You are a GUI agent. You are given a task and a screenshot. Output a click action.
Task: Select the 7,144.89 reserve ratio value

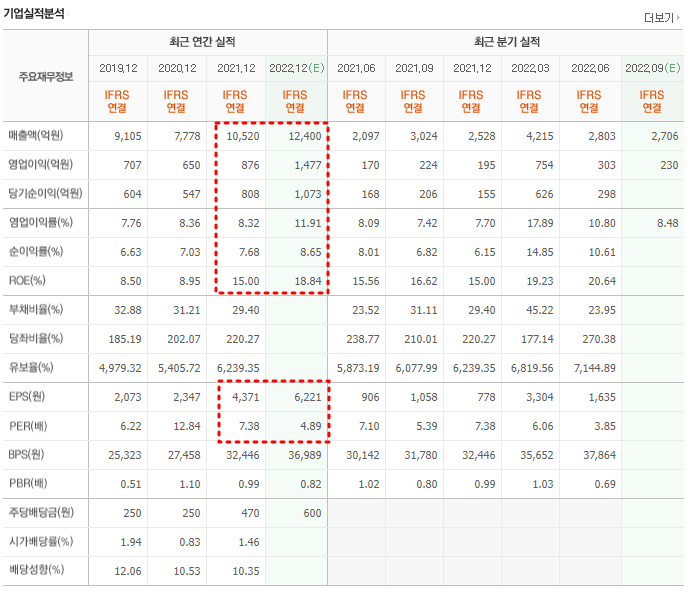[595, 369]
